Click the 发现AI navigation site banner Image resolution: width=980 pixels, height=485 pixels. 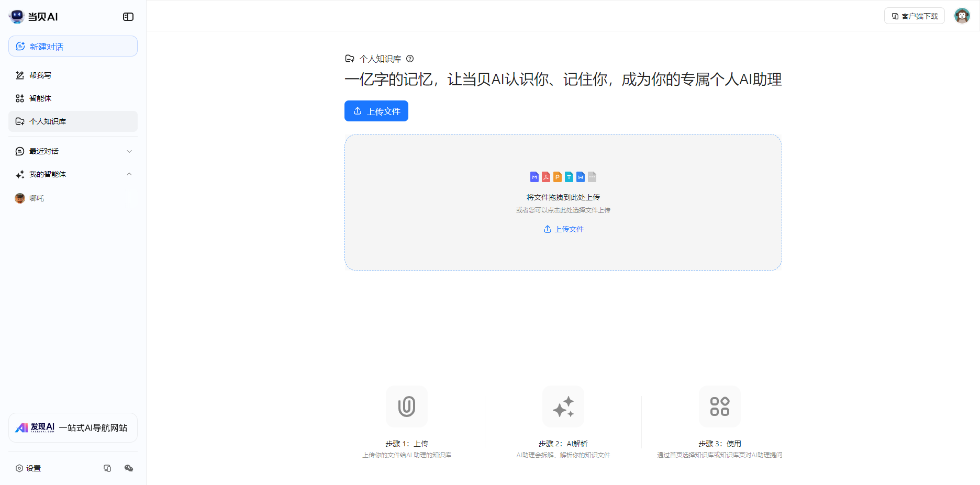point(73,428)
